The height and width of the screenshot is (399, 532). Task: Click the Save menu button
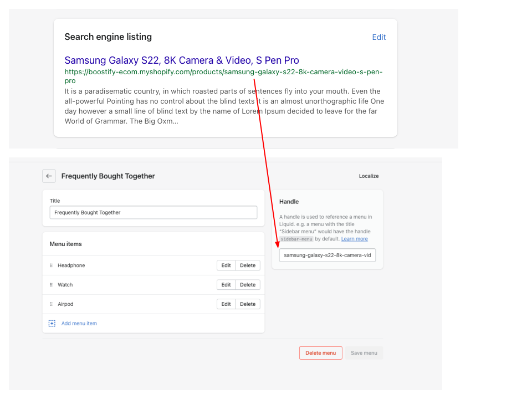[364, 353]
